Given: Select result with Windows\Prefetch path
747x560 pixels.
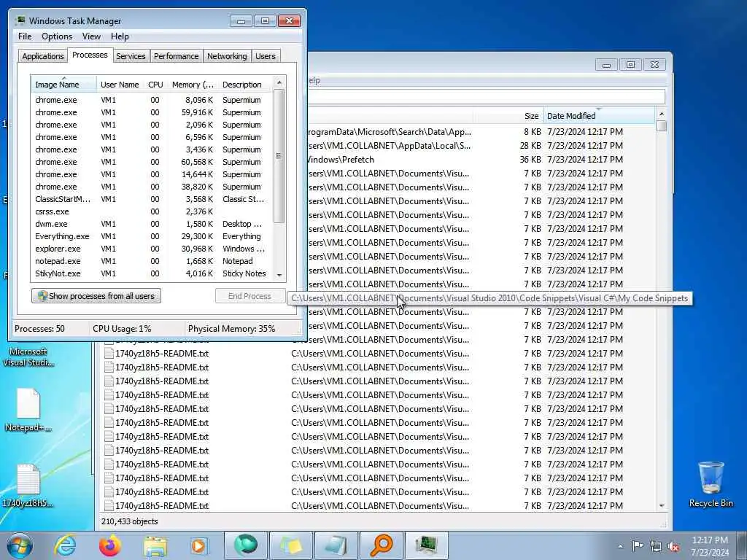Looking at the screenshot, I should point(481,160).
